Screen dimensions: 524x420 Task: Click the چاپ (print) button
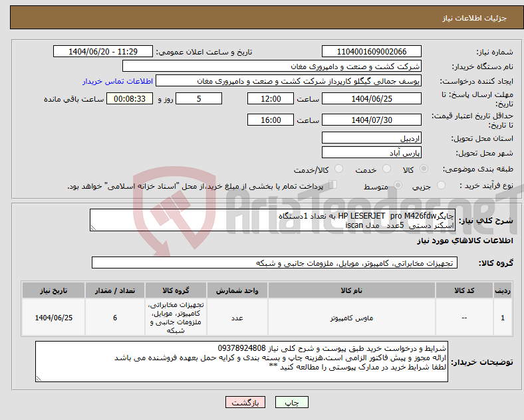click(x=291, y=402)
